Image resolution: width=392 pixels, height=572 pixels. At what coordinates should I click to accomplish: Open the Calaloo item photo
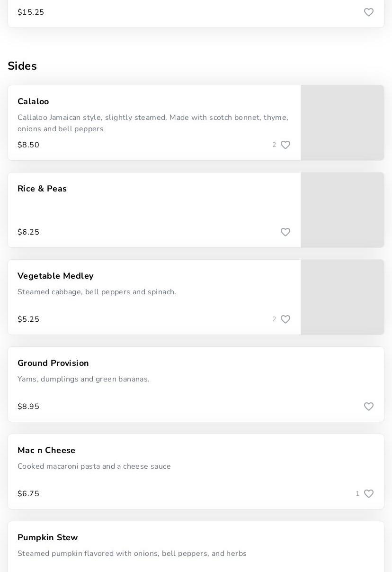(342, 123)
